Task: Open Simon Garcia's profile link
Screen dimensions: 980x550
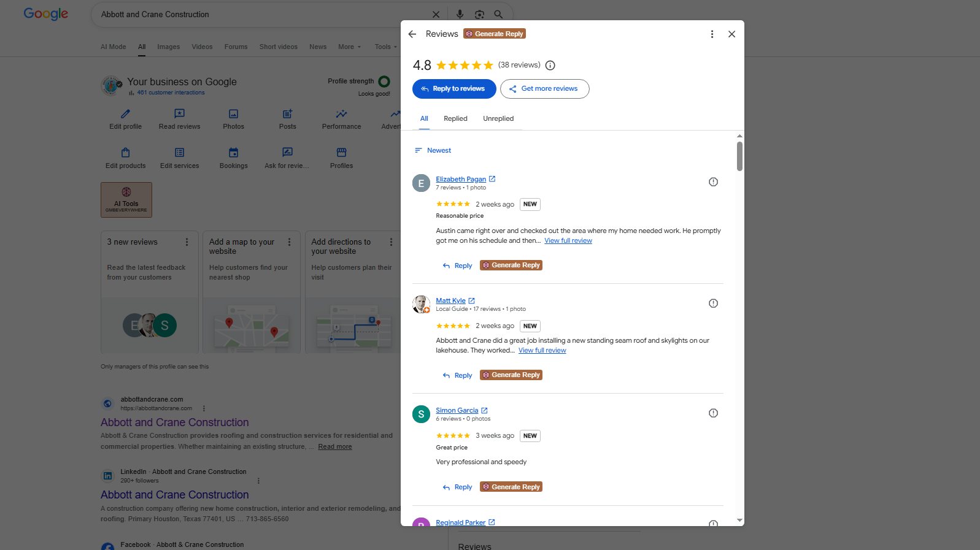Action: [457, 410]
